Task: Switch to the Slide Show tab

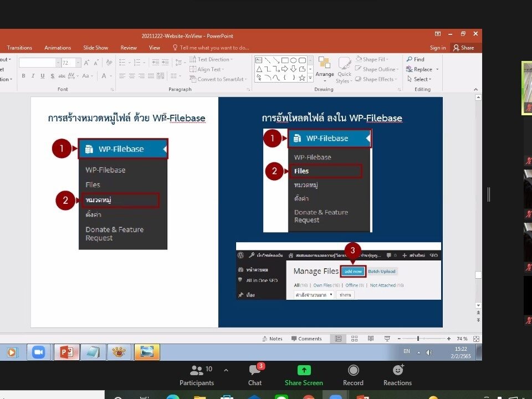Action: pos(96,48)
